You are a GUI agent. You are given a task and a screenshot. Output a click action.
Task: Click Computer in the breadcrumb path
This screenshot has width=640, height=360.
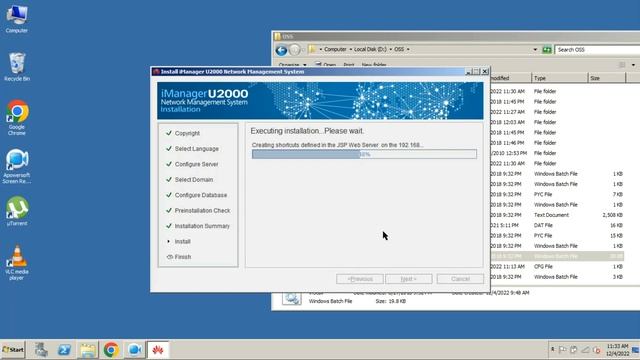(x=335, y=49)
